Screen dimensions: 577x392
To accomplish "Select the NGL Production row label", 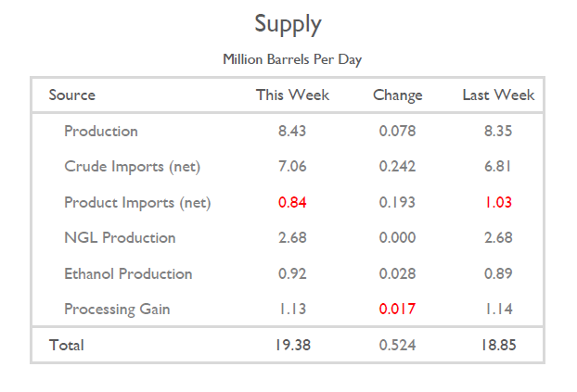I will point(120,238).
